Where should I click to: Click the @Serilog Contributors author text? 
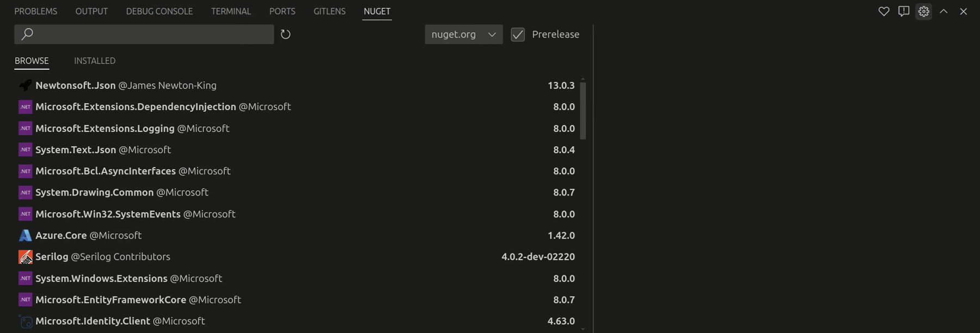click(x=120, y=257)
